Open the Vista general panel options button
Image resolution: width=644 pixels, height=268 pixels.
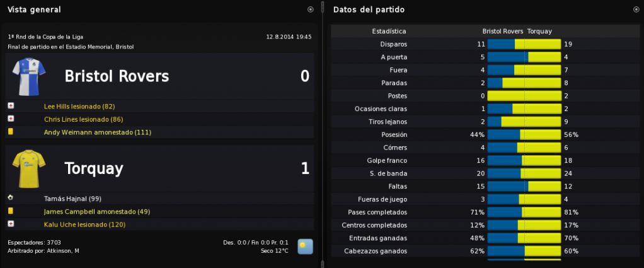pos(311,9)
